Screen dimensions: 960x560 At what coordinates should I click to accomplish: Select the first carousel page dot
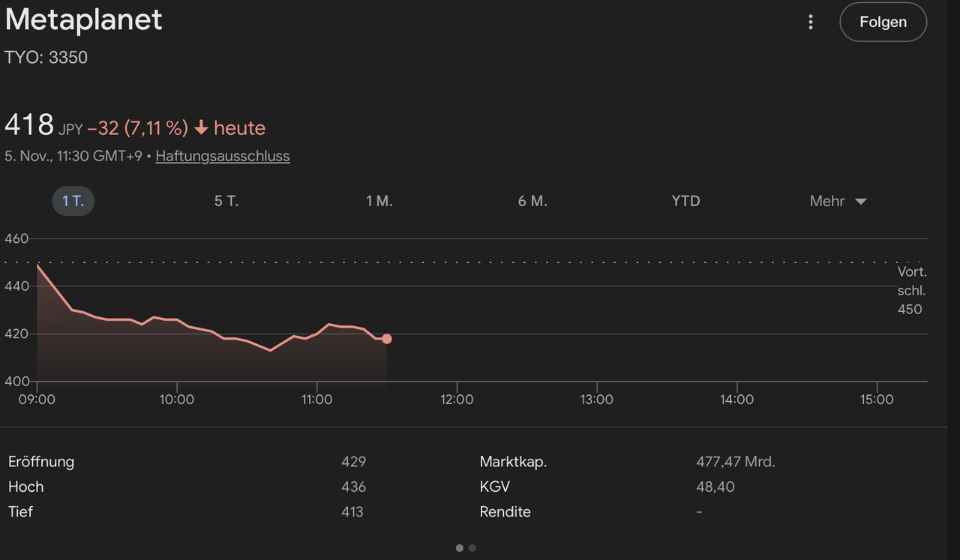tap(459, 548)
